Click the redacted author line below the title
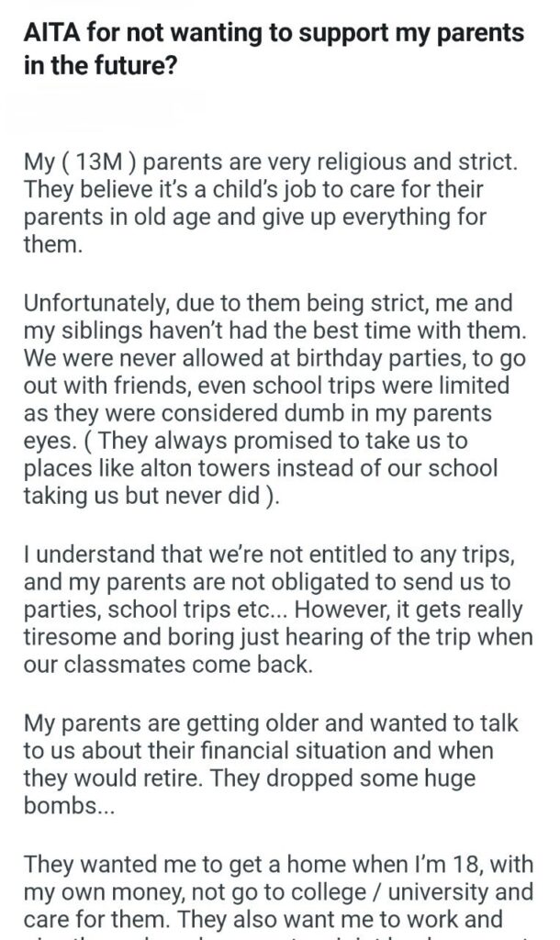The image size is (560, 940). (x=101, y=109)
